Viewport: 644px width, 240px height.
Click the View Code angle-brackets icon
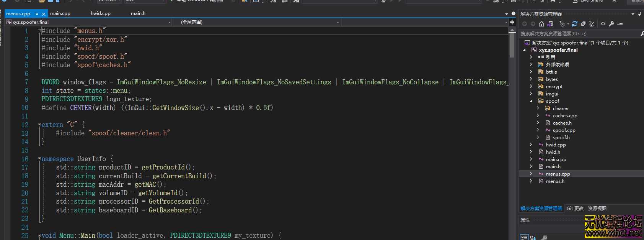point(603,24)
